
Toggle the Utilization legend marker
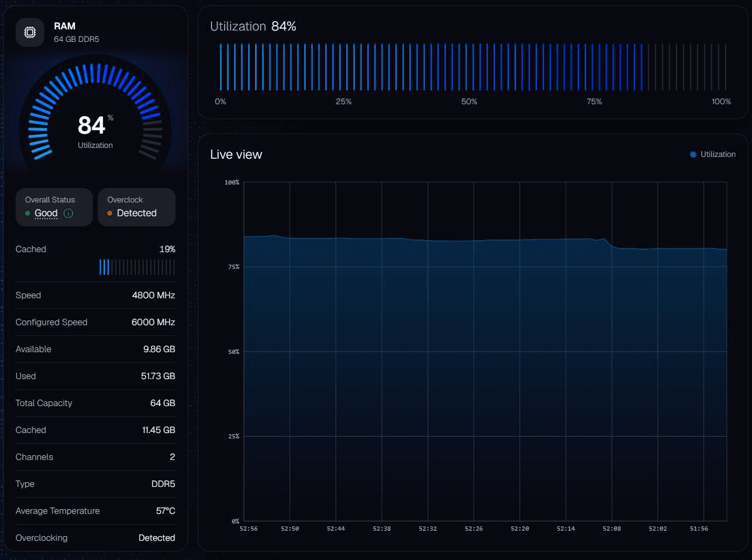click(x=693, y=155)
